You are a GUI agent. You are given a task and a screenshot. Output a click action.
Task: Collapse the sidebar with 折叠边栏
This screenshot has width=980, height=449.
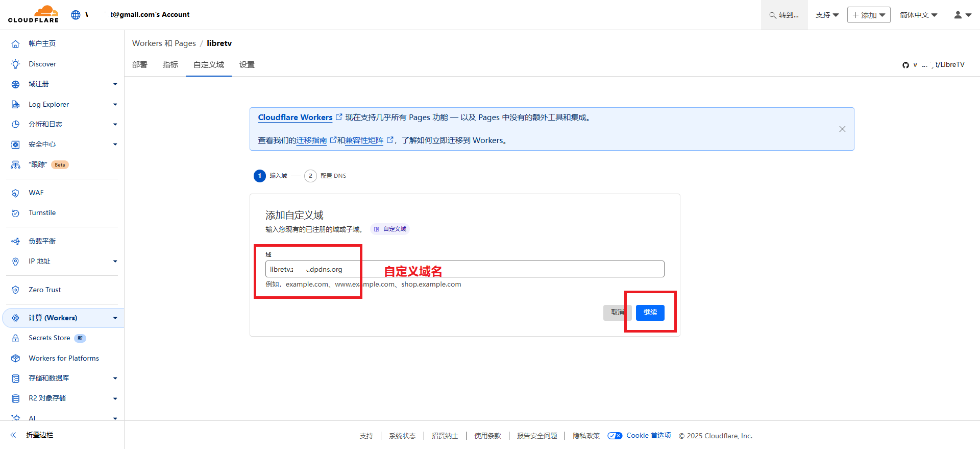point(39,435)
